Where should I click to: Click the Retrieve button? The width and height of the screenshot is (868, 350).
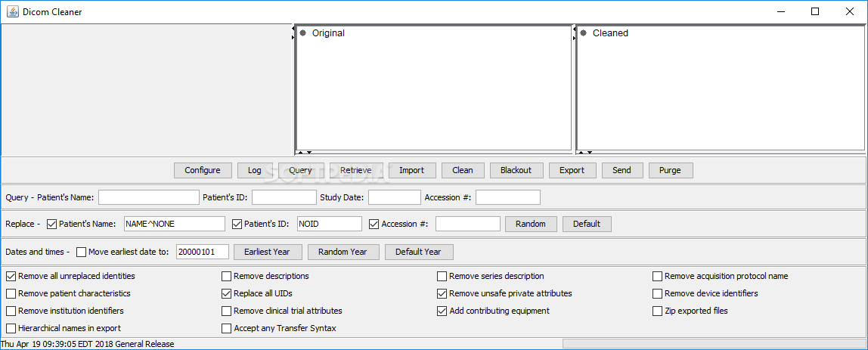click(356, 170)
